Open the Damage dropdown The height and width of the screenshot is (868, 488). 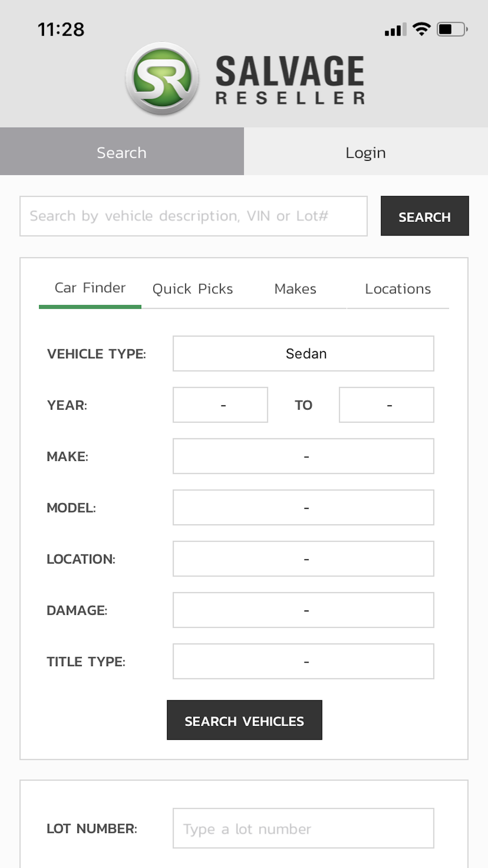[x=303, y=610]
